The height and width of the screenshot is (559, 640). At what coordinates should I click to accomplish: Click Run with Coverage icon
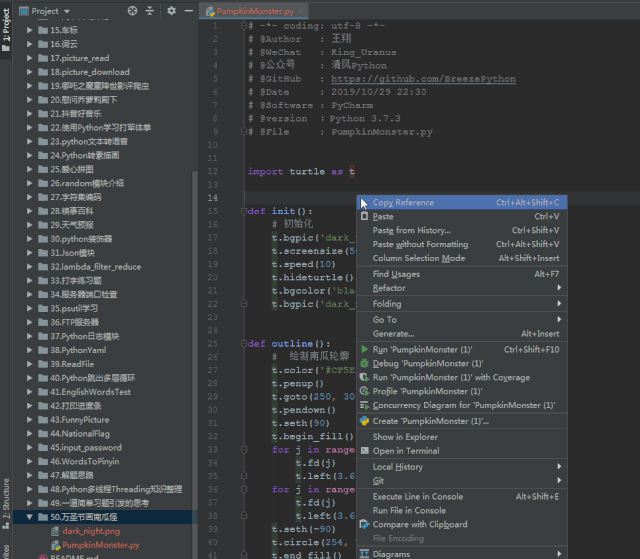364,377
